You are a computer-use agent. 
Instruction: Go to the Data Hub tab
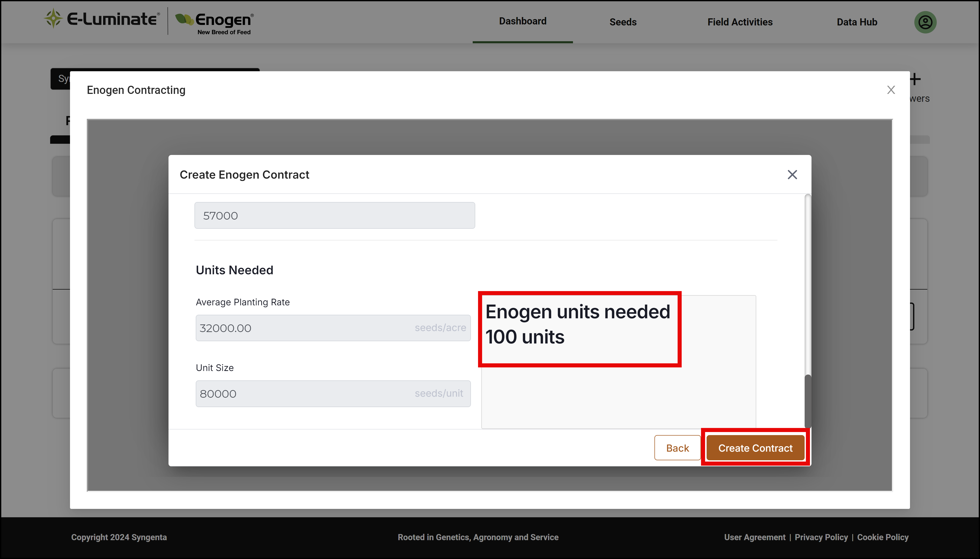pos(857,22)
